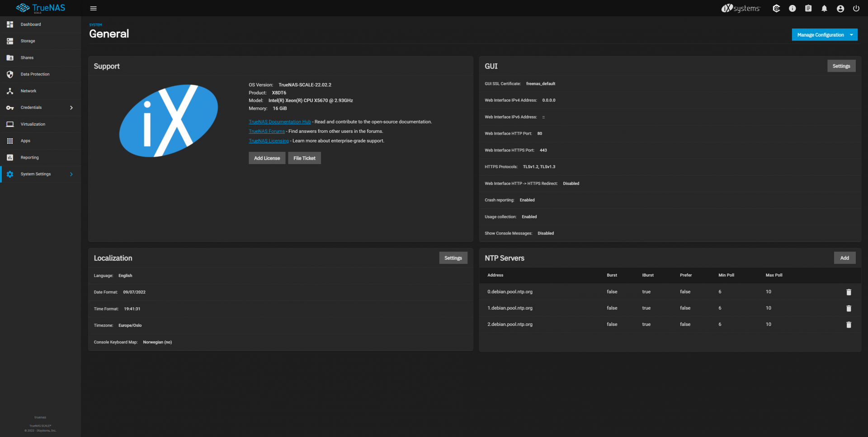Viewport: 868px width, 437px height.
Task: Click the TrueCommand status icon
Action: pyautogui.click(x=776, y=8)
